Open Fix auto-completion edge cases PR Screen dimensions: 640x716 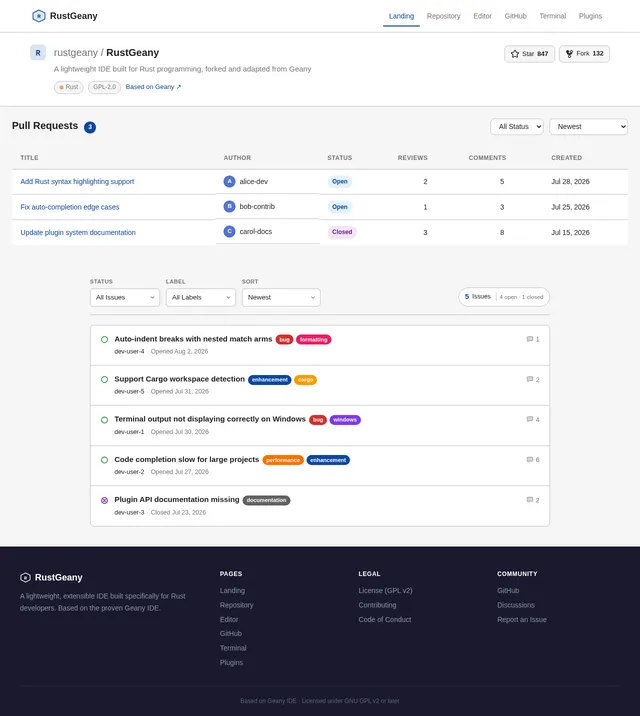pos(70,207)
